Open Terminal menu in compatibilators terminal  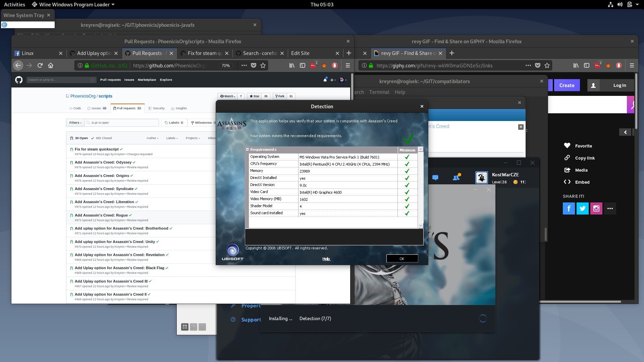(x=379, y=92)
